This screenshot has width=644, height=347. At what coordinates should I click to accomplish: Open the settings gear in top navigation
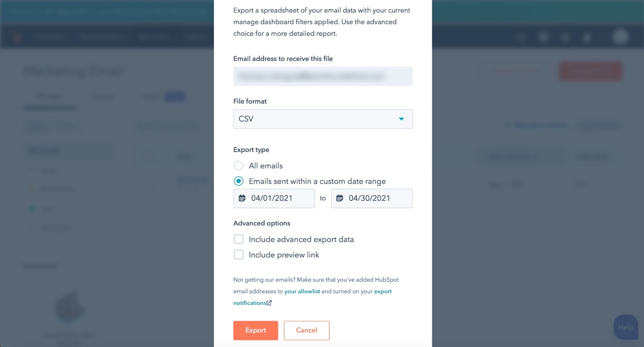point(566,38)
